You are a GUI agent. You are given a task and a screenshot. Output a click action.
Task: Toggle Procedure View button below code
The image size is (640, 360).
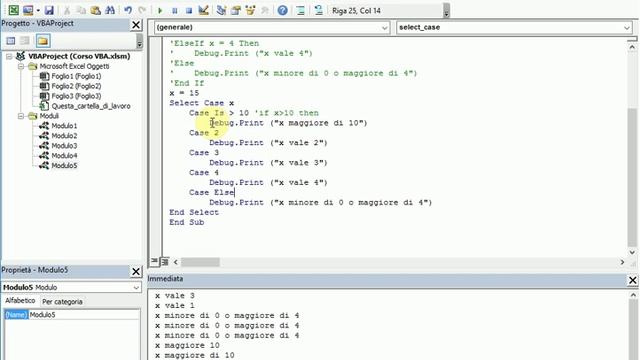tap(154, 261)
